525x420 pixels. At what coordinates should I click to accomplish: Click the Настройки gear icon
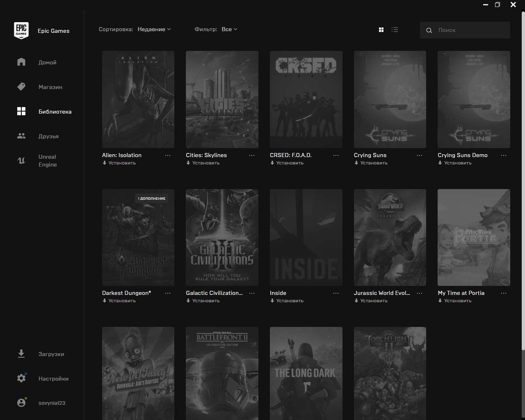click(21, 378)
